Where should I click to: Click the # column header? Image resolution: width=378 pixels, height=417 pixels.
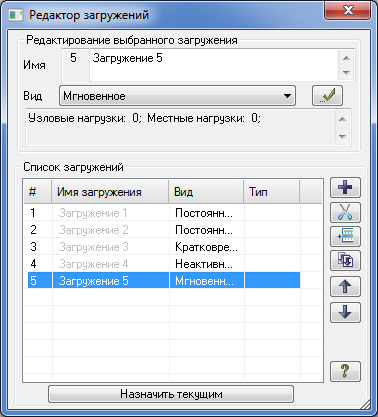coord(38,192)
